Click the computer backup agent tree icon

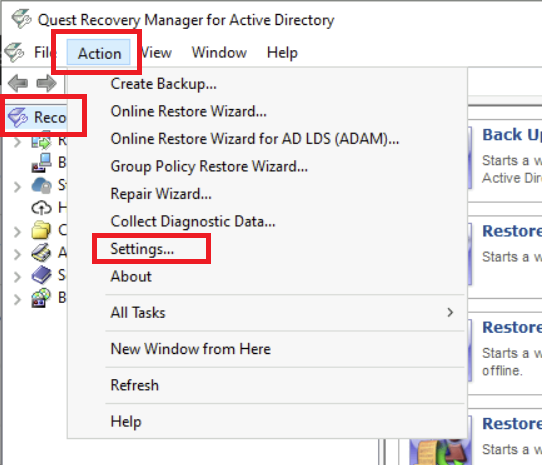point(41,163)
